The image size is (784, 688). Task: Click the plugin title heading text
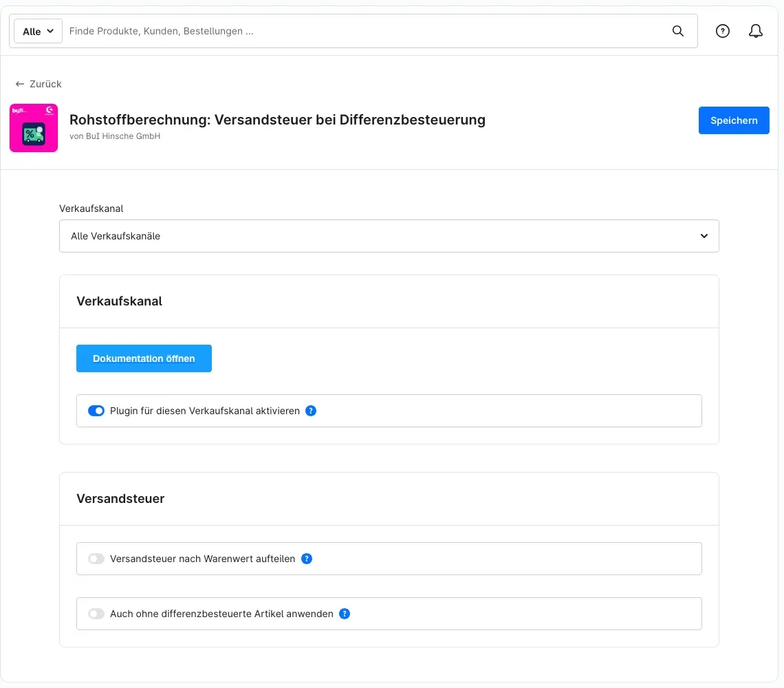[x=278, y=120]
